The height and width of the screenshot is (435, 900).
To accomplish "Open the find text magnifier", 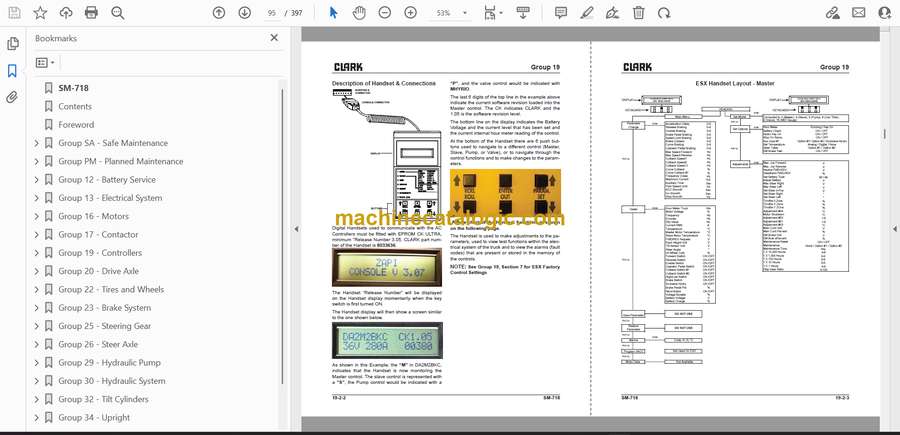I will tap(118, 13).
